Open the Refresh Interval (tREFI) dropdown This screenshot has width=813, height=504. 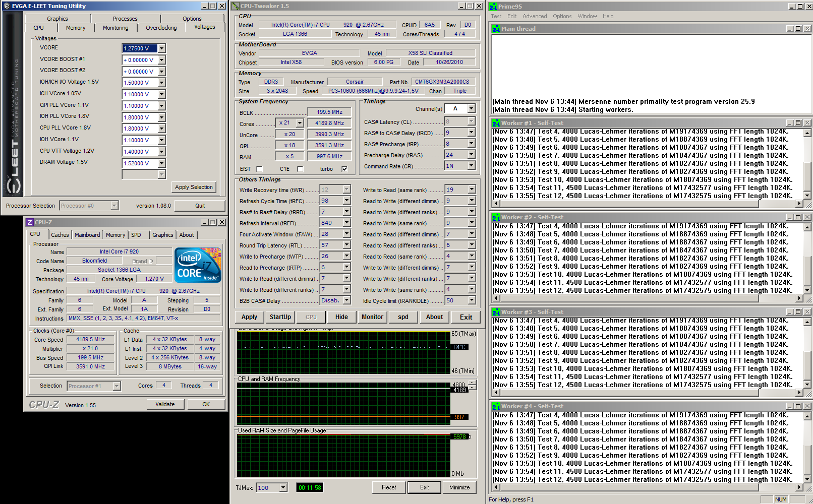click(346, 223)
